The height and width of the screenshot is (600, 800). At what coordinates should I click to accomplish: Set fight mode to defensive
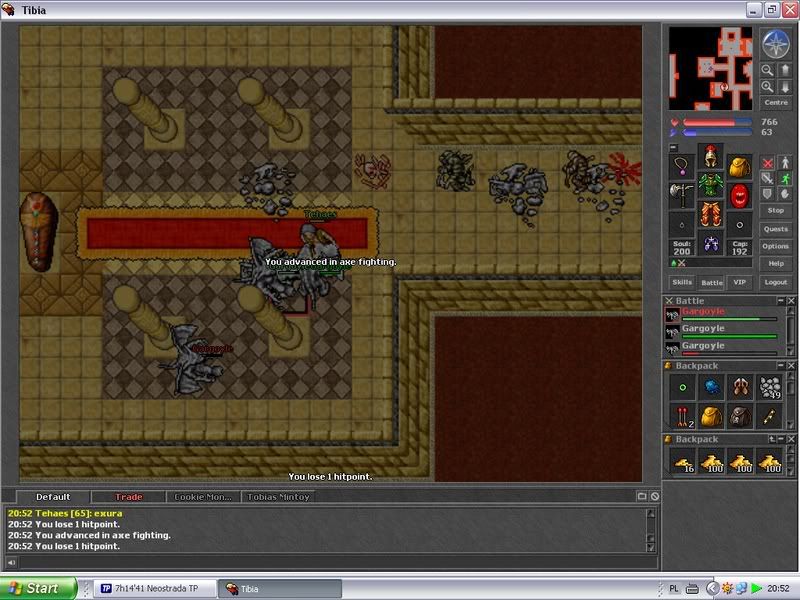pos(767,193)
